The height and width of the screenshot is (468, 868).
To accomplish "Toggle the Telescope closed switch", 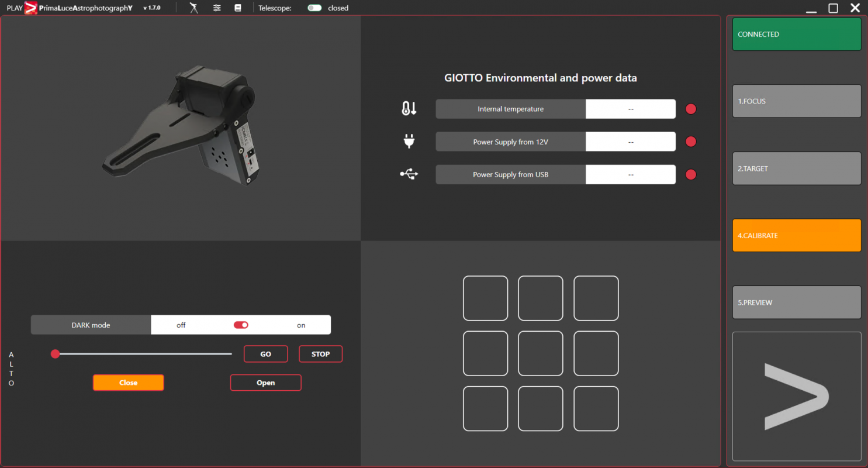I will tap(314, 8).
